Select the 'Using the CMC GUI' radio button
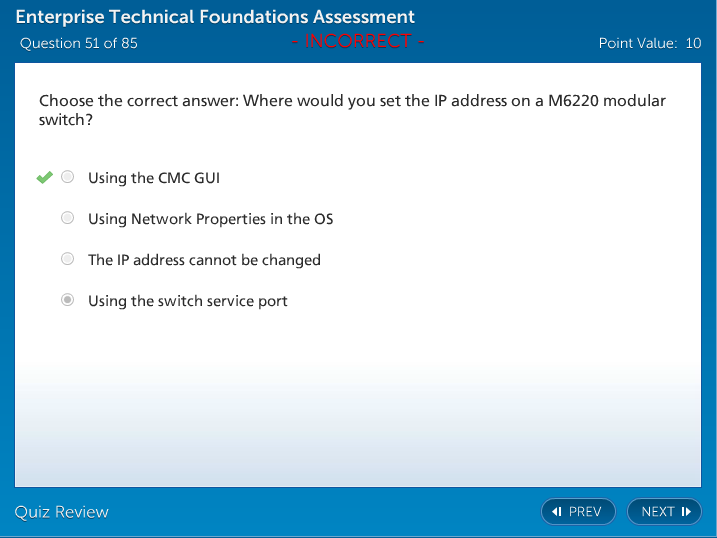The width and height of the screenshot is (717, 538). pyautogui.click(x=67, y=178)
